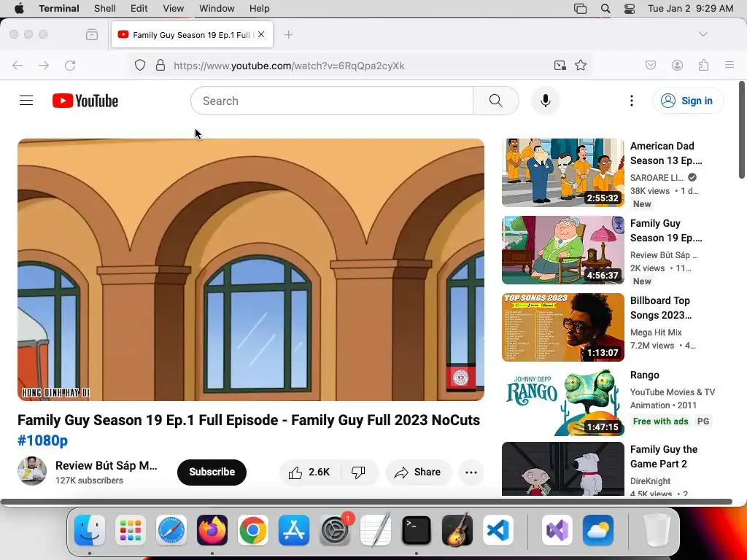Open the Billboard Top Songs thumbnail

point(563,327)
